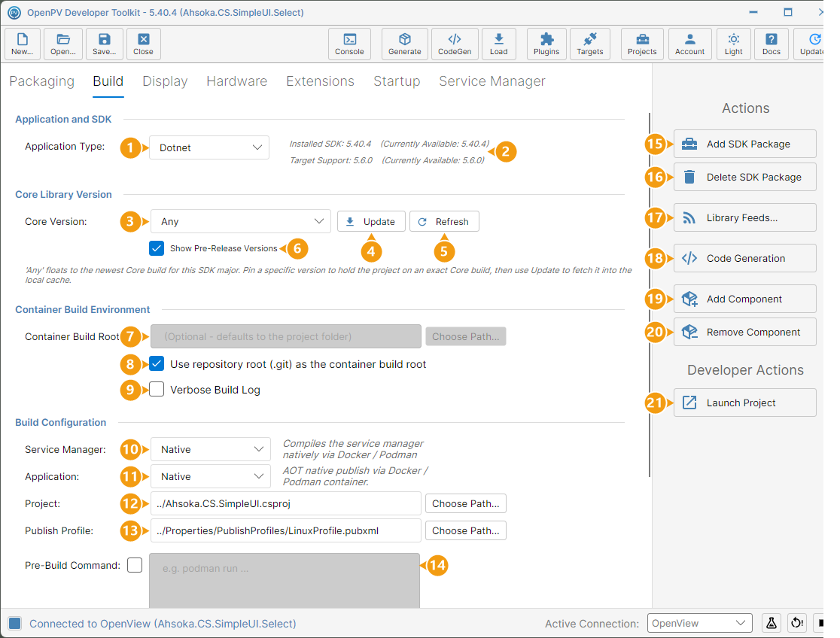This screenshot has width=840, height=638.
Task: Click Add Component in Actions
Action: (744, 299)
